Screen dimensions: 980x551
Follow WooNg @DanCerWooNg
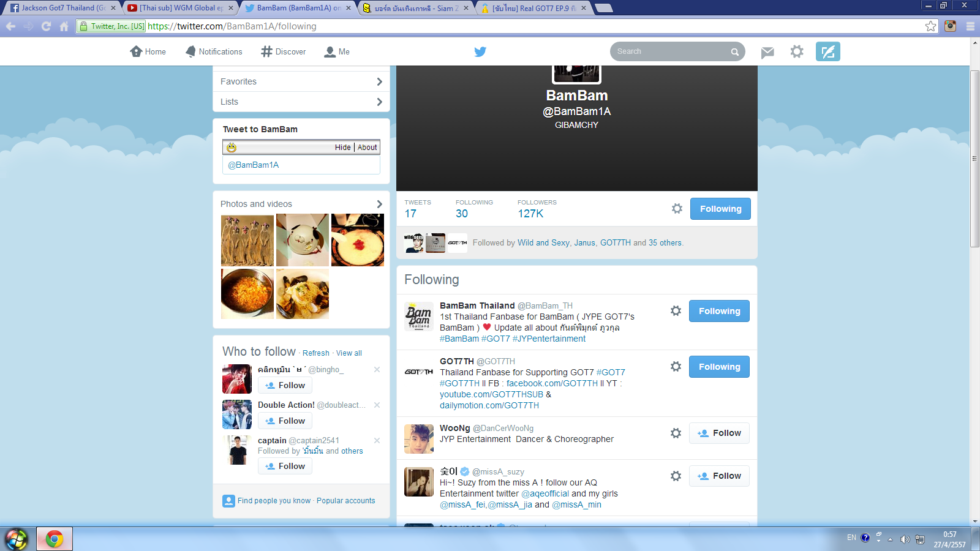[x=719, y=433]
